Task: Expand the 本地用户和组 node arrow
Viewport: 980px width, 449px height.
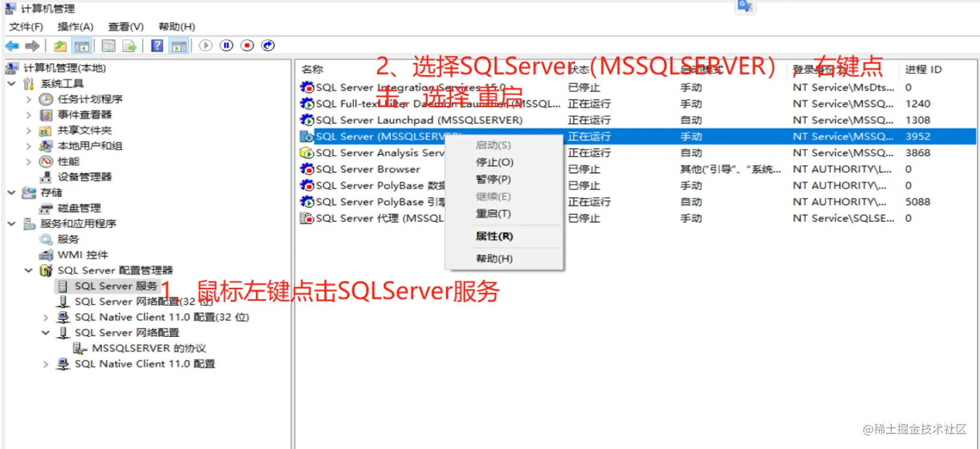Action: 29,146
